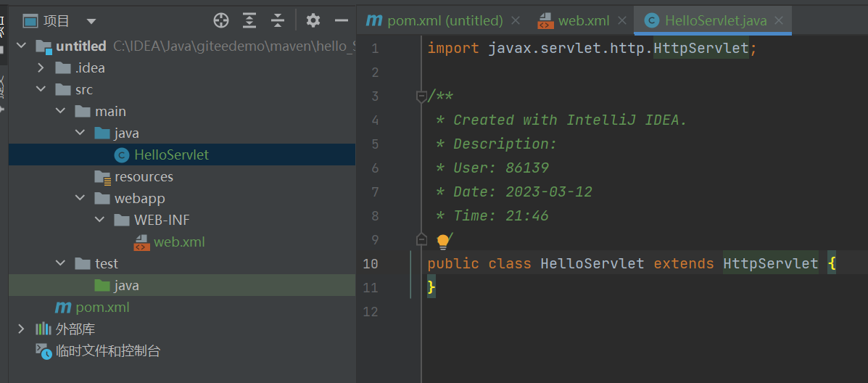Viewport: 868px width, 383px height.
Task: Click the extends keyword on line 10
Action: click(684, 263)
